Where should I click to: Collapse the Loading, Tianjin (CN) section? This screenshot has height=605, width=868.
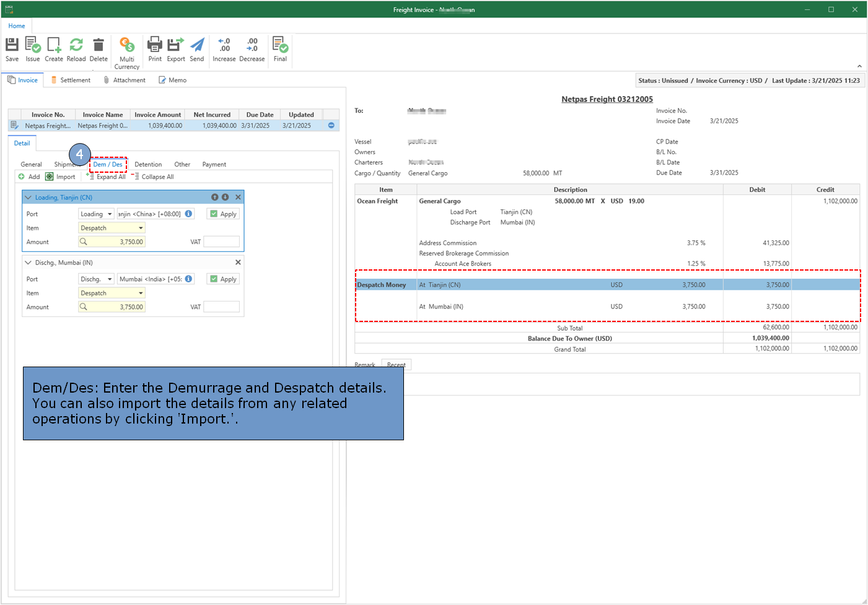(x=28, y=198)
